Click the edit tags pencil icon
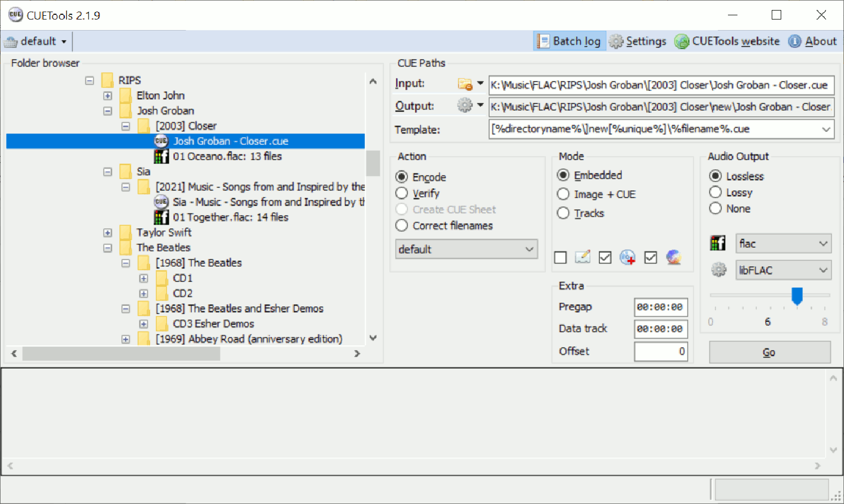 582,257
